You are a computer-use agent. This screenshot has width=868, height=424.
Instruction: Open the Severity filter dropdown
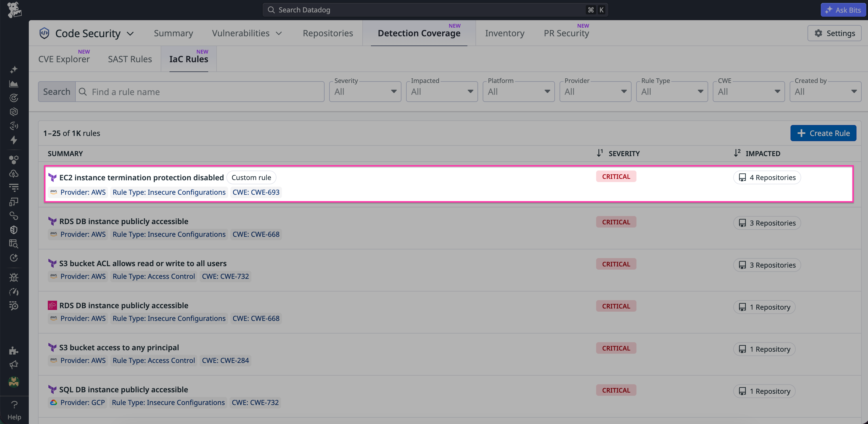point(365,91)
